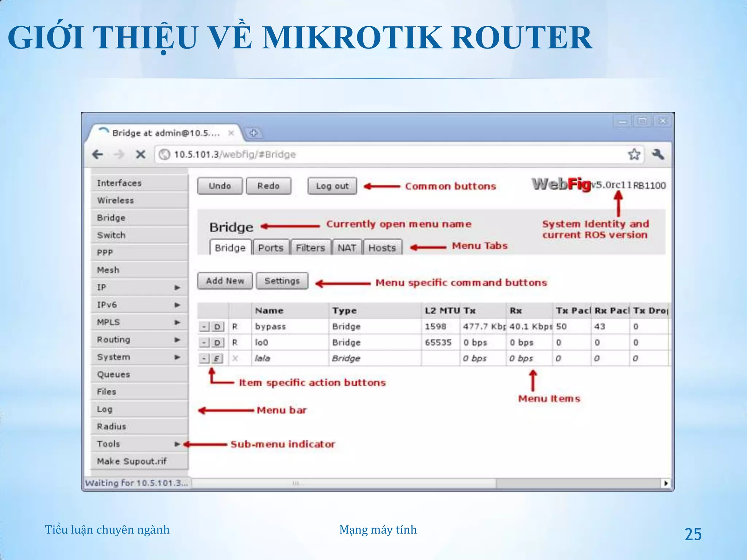The height and width of the screenshot is (560, 747).
Task: Click the 1598 L2 MTU value
Action: tap(436, 327)
